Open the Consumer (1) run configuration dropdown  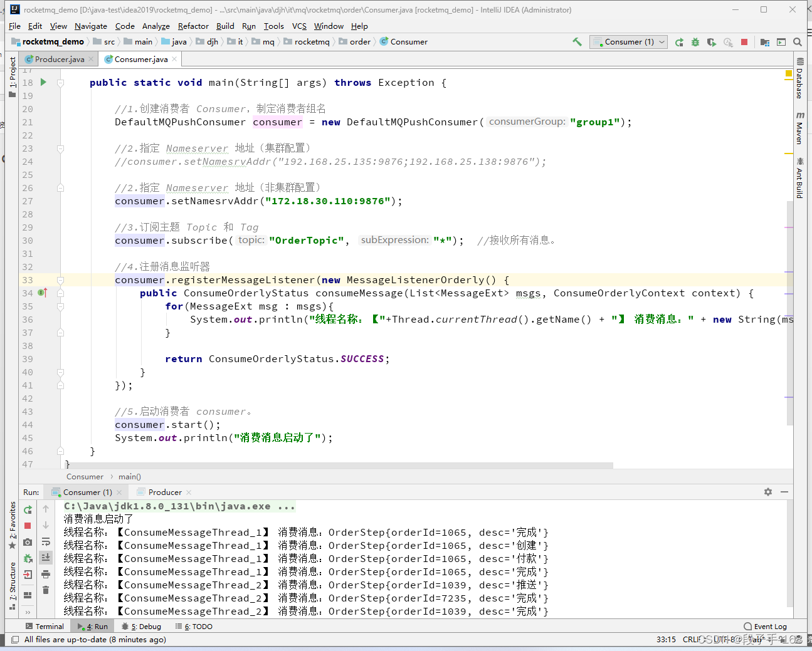click(629, 42)
